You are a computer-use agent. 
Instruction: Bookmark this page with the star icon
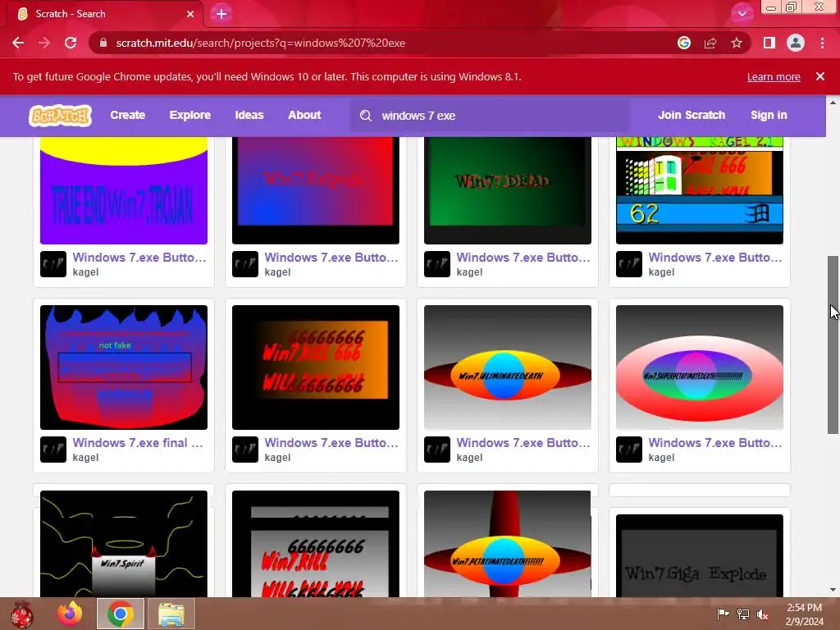[x=737, y=43]
